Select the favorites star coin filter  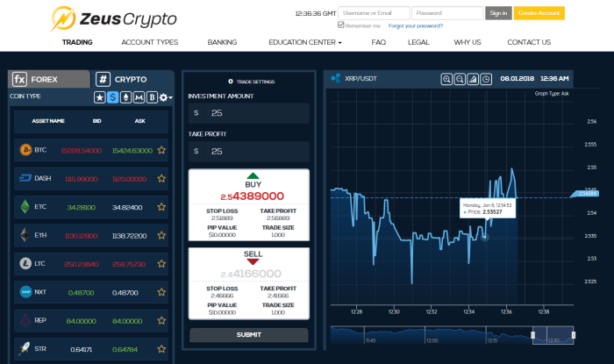pyautogui.click(x=99, y=97)
